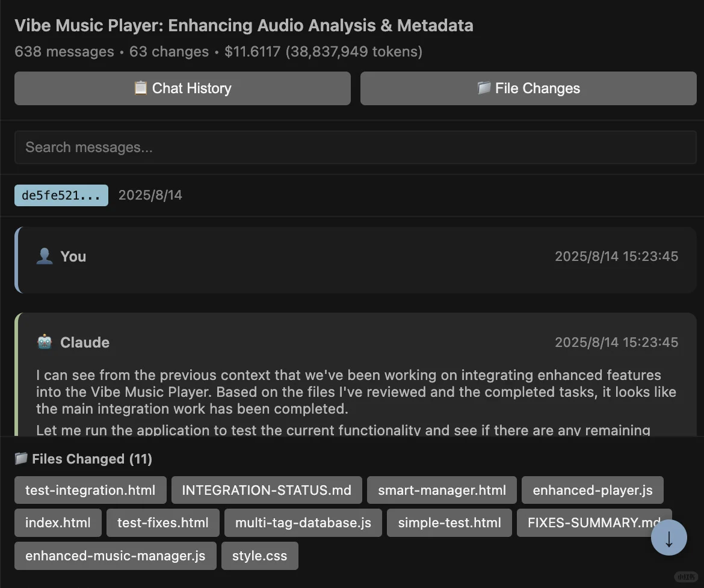This screenshot has height=588, width=704.
Task: Open simple-test.html file chip
Action: (449, 522)
